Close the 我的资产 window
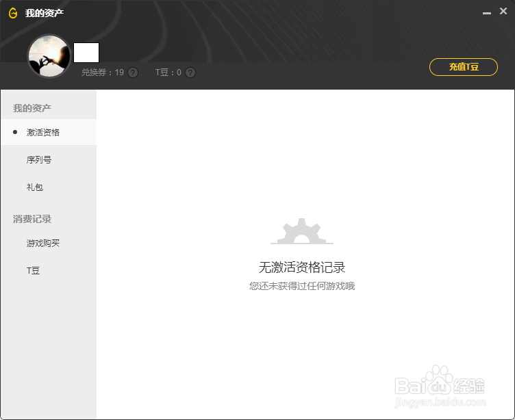515x420 pixels. (x=503, y=11)
